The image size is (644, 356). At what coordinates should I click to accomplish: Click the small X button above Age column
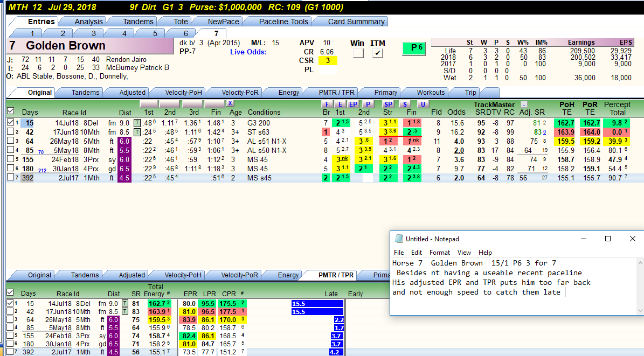click(230, 103)
